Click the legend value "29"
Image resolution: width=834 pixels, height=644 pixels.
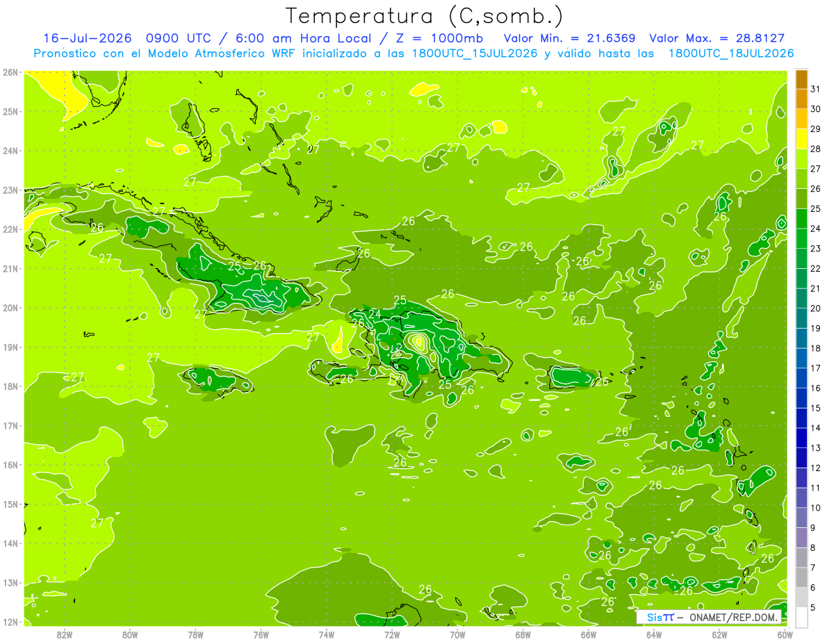[816, 129]
